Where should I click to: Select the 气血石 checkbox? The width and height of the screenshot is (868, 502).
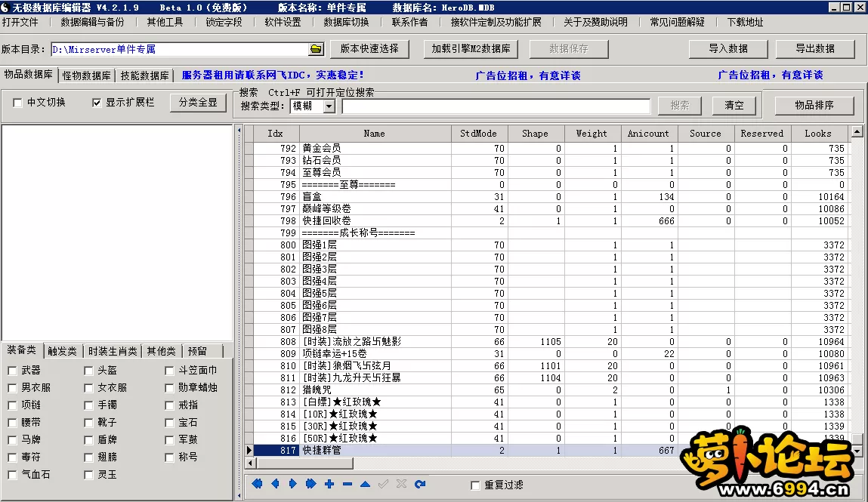click(12, 475)
